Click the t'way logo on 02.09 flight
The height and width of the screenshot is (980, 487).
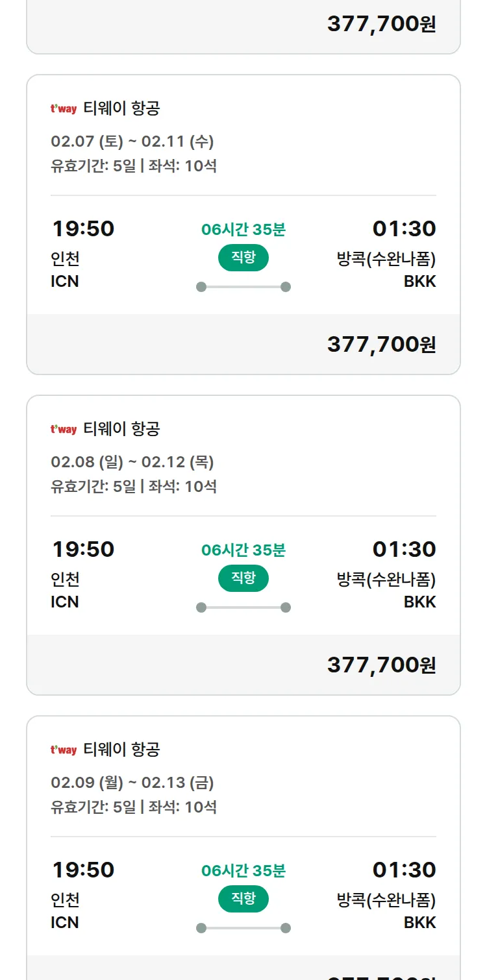[64, 750]
